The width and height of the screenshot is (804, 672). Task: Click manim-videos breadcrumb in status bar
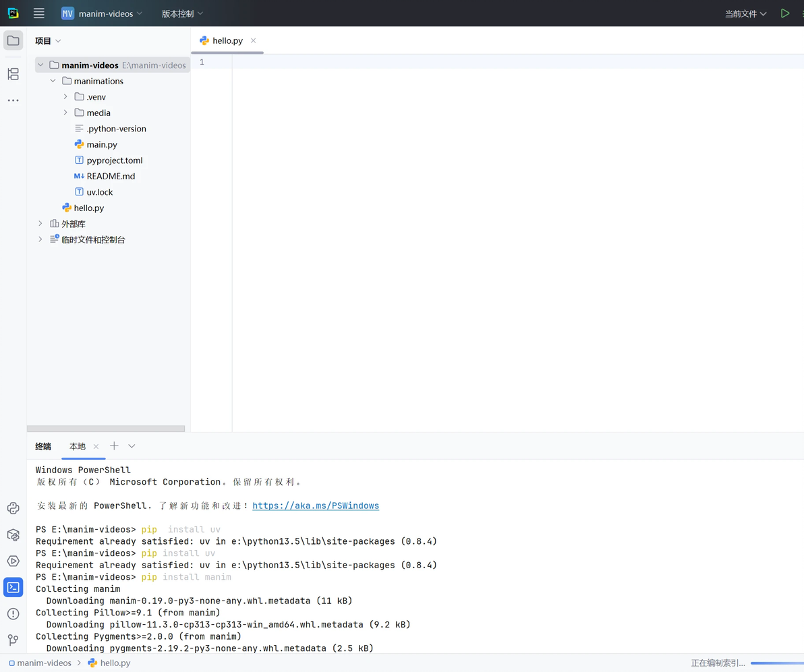40,663
